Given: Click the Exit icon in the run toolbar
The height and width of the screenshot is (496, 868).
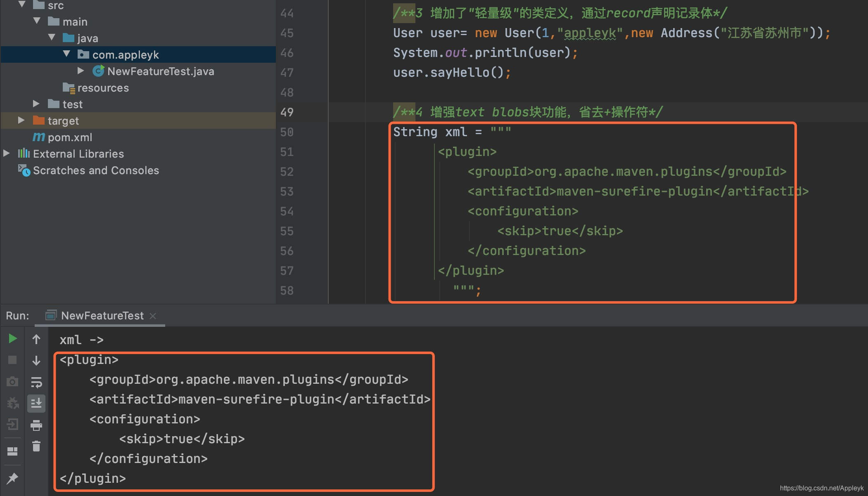Looking at the screenshot, I should 12,424.
